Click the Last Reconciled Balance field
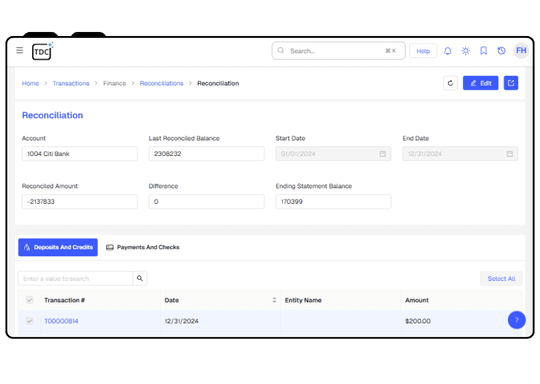This screenshot has width=540, height=384. [x=207, y=154]
